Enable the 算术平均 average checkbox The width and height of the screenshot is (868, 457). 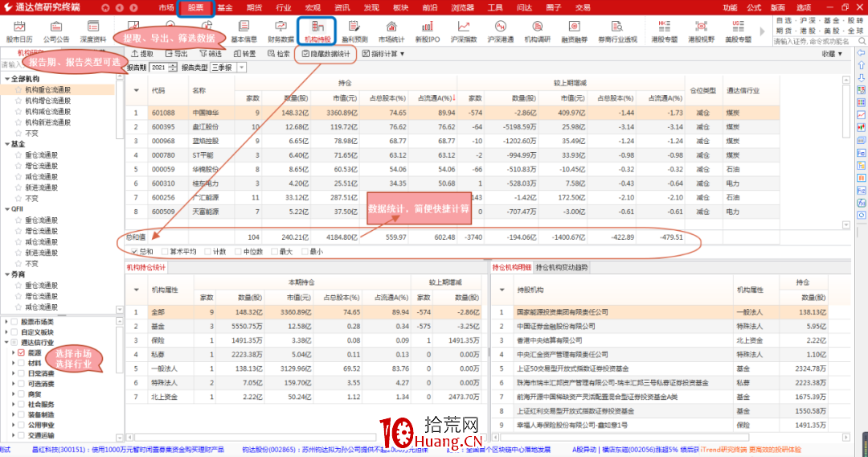[165, 252]
